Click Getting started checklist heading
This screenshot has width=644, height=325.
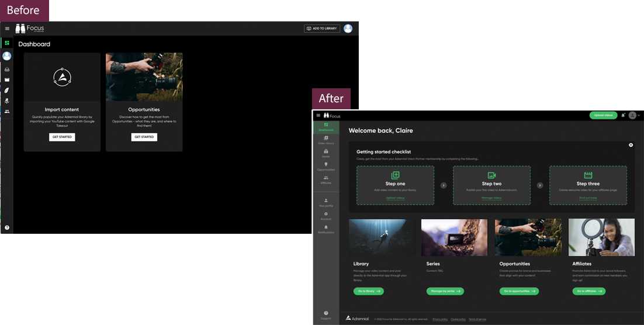383,152
